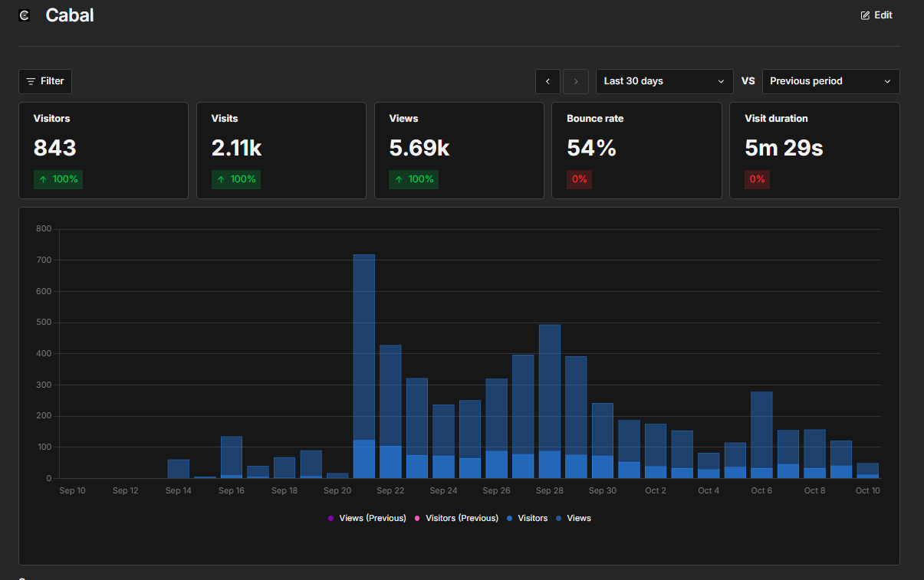The width and height of the screenshot is (924, 580).
Task: Click the Sep 22 chart bar
Action: [x=390, y=411]
